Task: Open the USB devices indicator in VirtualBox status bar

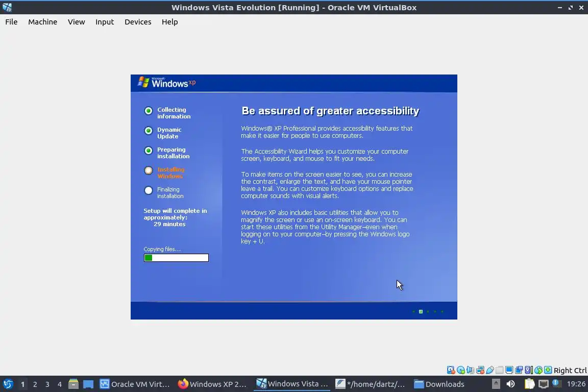Action: tap(490, 370)
